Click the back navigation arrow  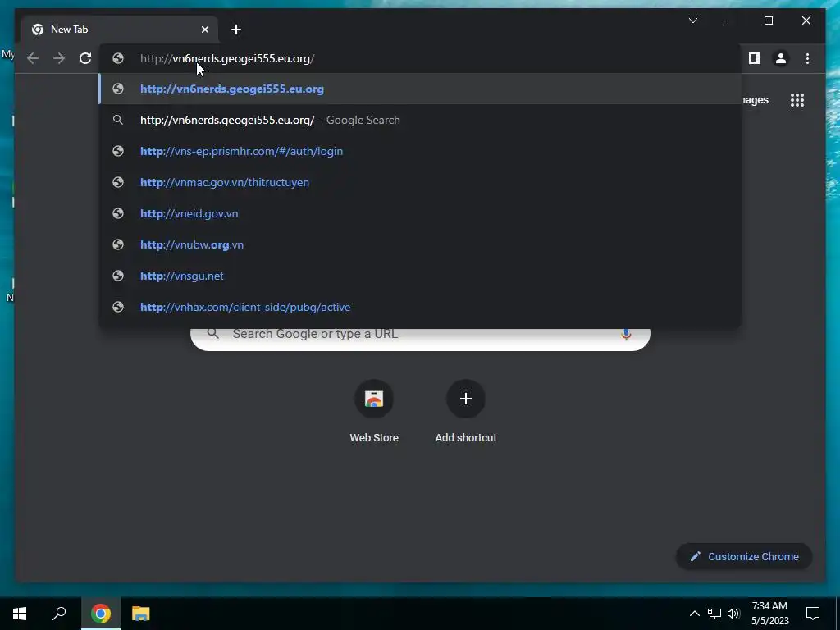click(33, 58)
